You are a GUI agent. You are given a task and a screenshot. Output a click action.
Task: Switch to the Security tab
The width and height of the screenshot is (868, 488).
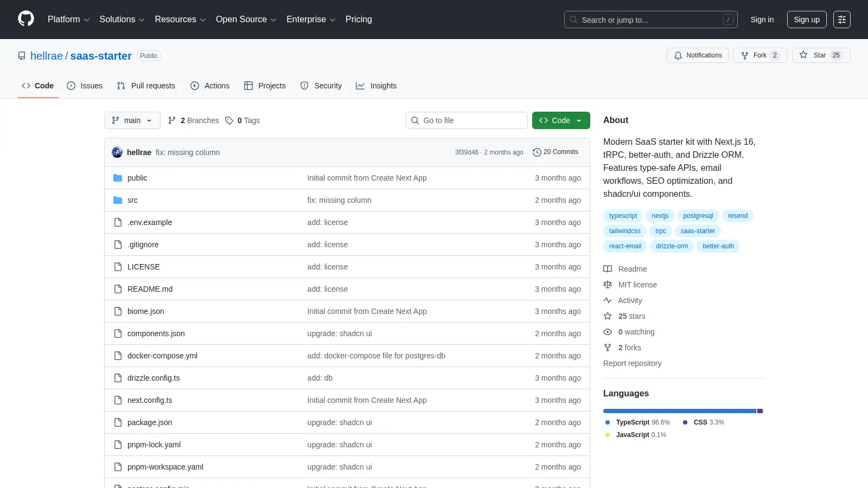pos(321,86)
